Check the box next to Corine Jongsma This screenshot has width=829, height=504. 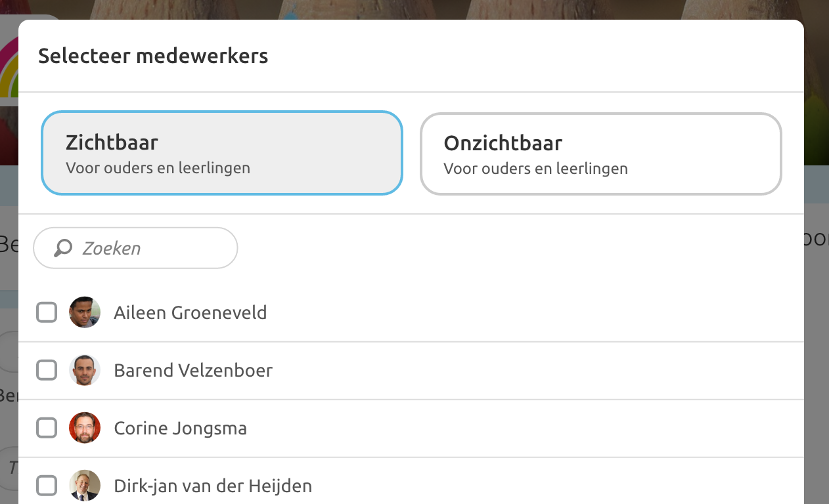pyautogui.click(x=47, y=428)
